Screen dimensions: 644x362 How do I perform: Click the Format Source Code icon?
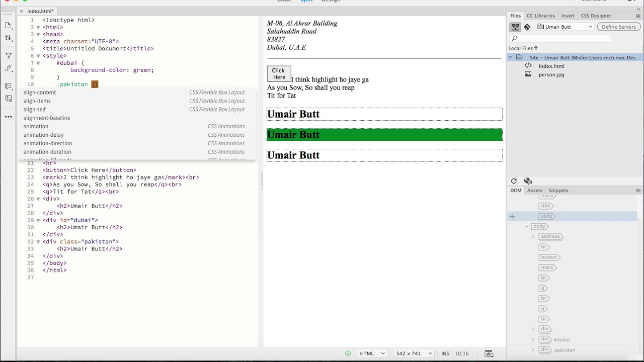point(8,68)
